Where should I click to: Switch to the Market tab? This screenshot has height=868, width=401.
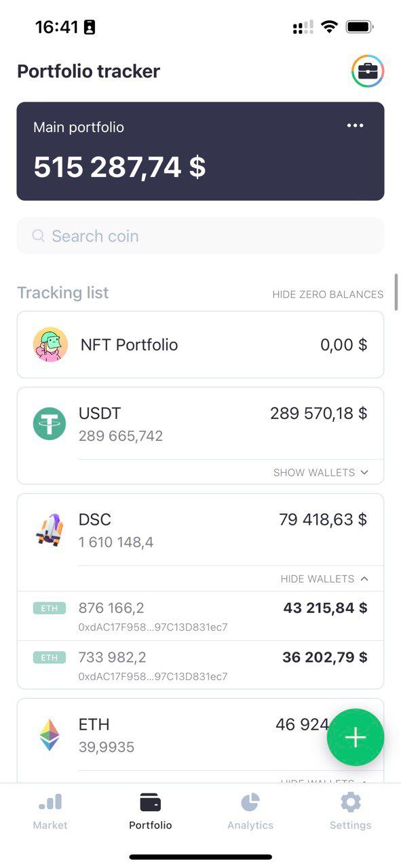(50, 811)
